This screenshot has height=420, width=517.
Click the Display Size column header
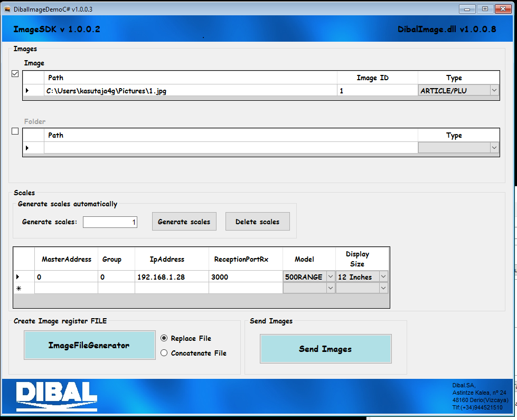[x=362, y=259]
